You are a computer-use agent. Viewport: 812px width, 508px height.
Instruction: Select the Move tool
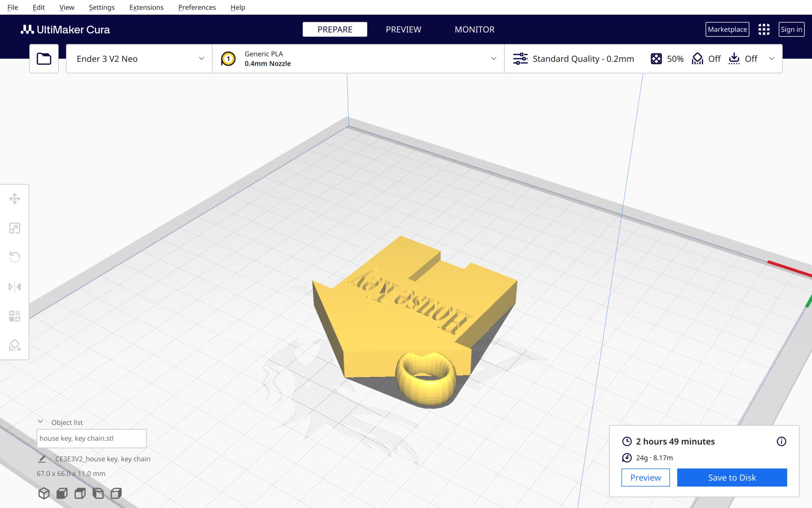[x=15, y=199]
